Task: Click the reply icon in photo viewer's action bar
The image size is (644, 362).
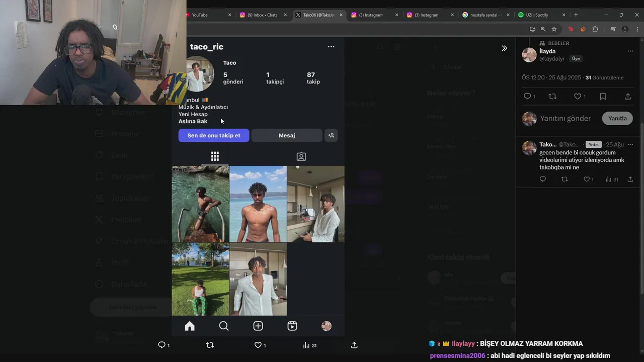Action: tap(162, 345)
